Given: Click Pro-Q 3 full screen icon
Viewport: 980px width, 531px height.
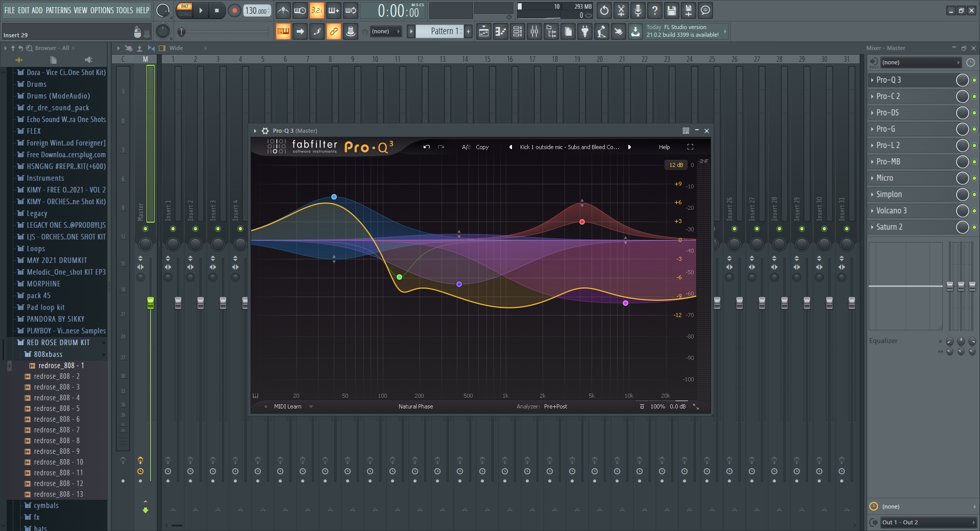Looking at the screenshot, I should [x=691, y=147].
